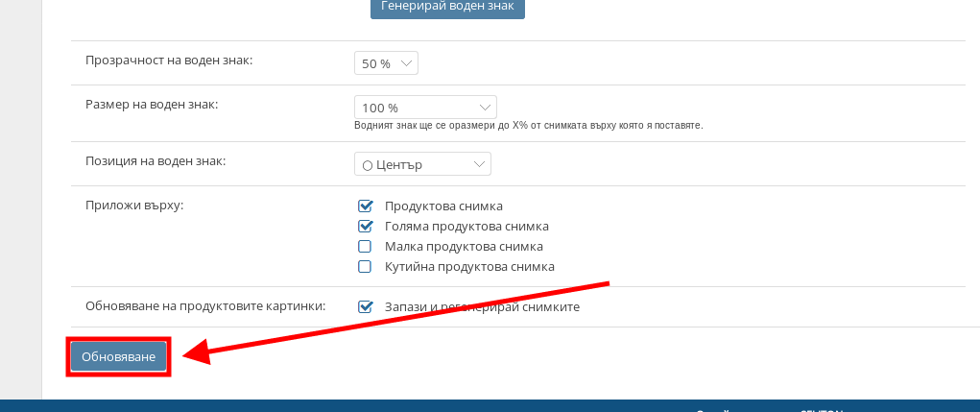
Task: Open the watermark transparency 50 % dropdown
Action: pyautogui.click(x=386, y=63)
